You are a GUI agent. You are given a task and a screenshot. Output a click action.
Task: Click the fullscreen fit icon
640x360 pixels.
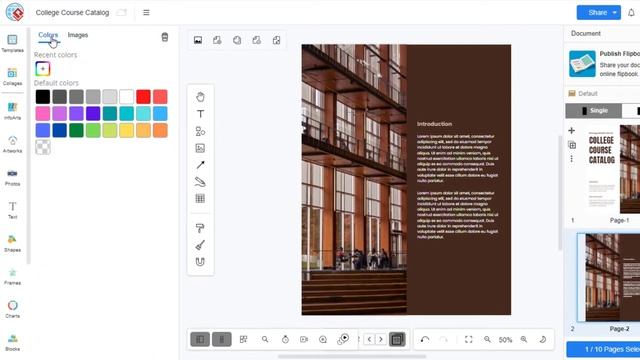point(469,339)
